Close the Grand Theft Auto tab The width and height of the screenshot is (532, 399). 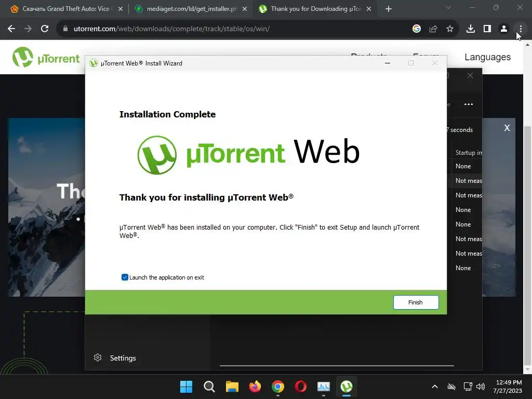[x=121, y=9]
